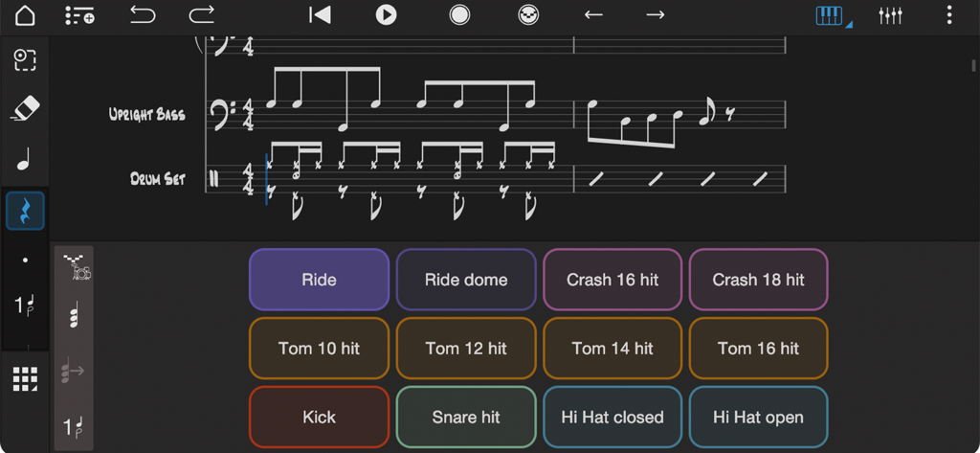Tap the Crash 18 hit pad
This screenshot has height=453, width=980.
(x=759, y=279)
